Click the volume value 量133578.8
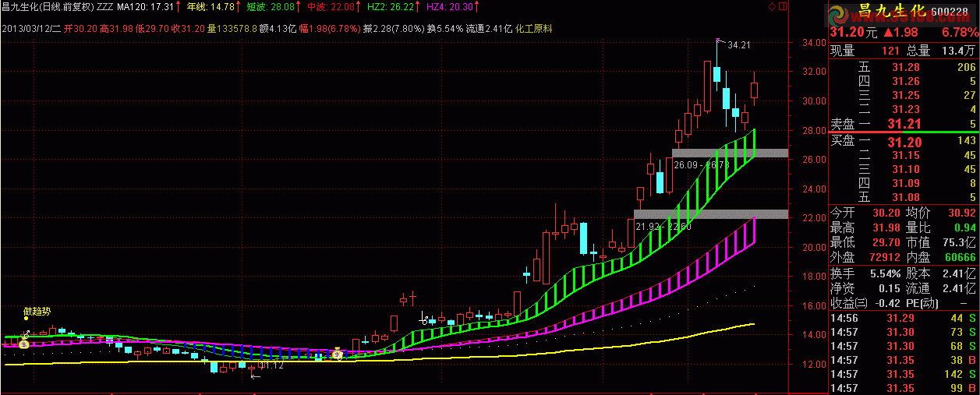This screenshot has width=980, height=395. click(x=233, y=28)
